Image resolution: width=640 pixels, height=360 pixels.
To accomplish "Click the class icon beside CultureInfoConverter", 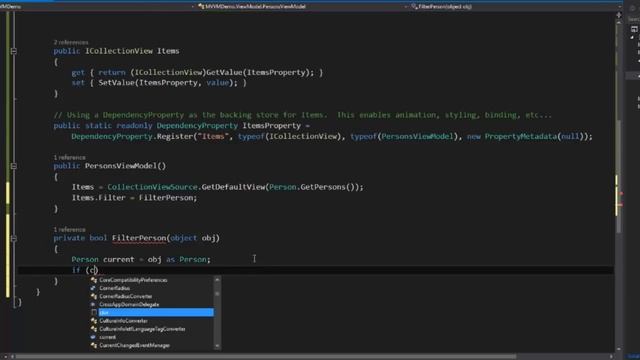I will click(x=94, y=321).
